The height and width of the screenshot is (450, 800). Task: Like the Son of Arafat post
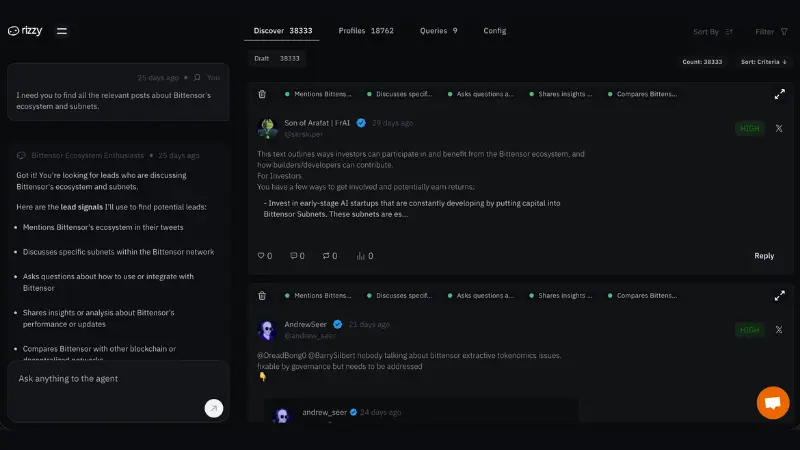tap(265, 256)
